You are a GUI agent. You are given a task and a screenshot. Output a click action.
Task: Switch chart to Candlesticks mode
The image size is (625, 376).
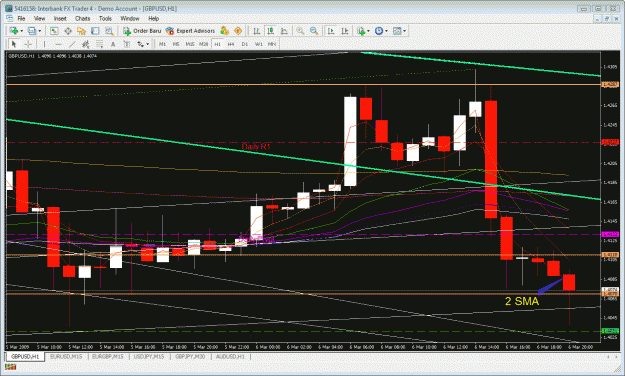click(271, 31)
